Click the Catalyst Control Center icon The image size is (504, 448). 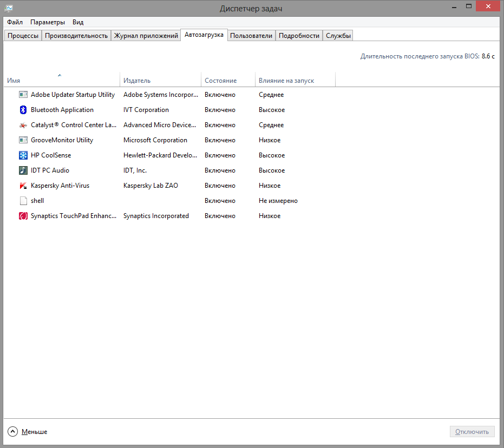[23, 125]
